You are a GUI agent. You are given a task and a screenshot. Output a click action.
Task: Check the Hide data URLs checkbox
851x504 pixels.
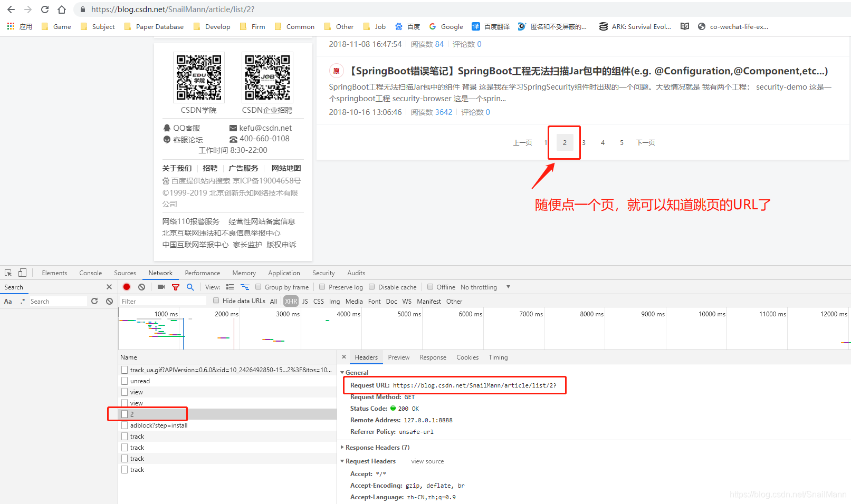tap(216, 301)
